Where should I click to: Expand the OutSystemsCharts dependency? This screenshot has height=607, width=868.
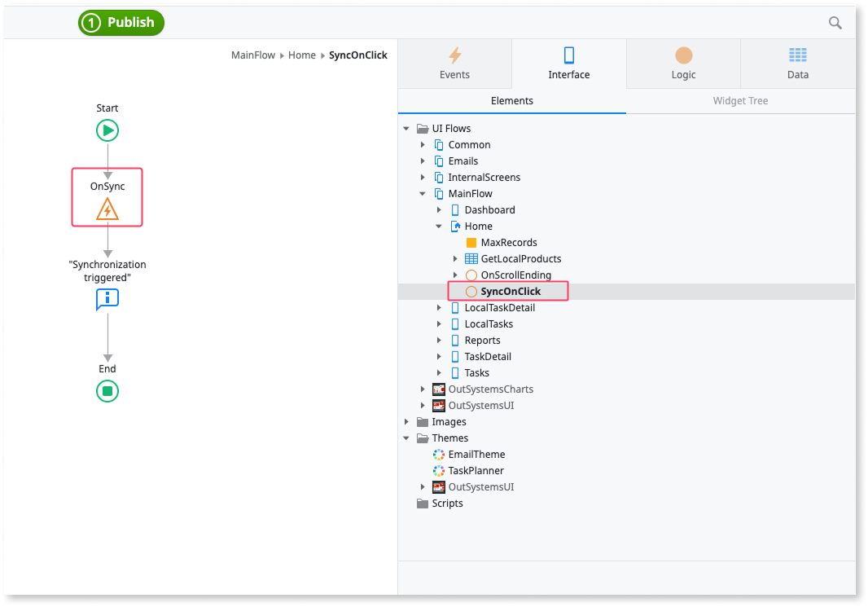pyautogui.click(x=423, y=389)
